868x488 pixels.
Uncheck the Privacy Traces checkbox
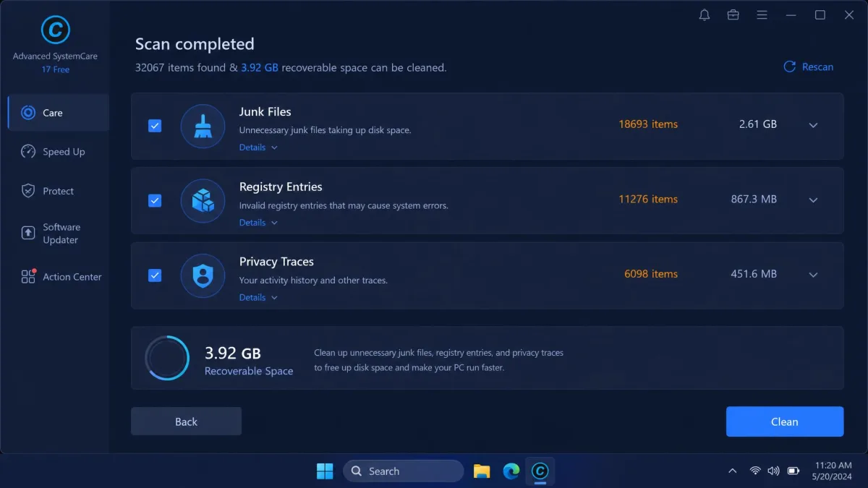(155, 275)
